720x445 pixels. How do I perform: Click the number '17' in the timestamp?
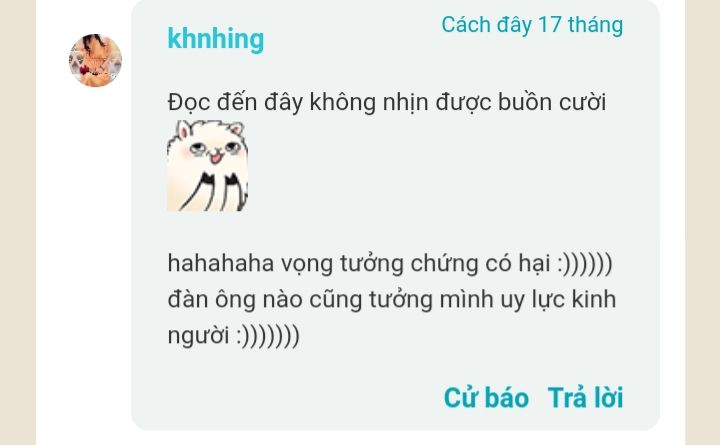tap(550, 25)
